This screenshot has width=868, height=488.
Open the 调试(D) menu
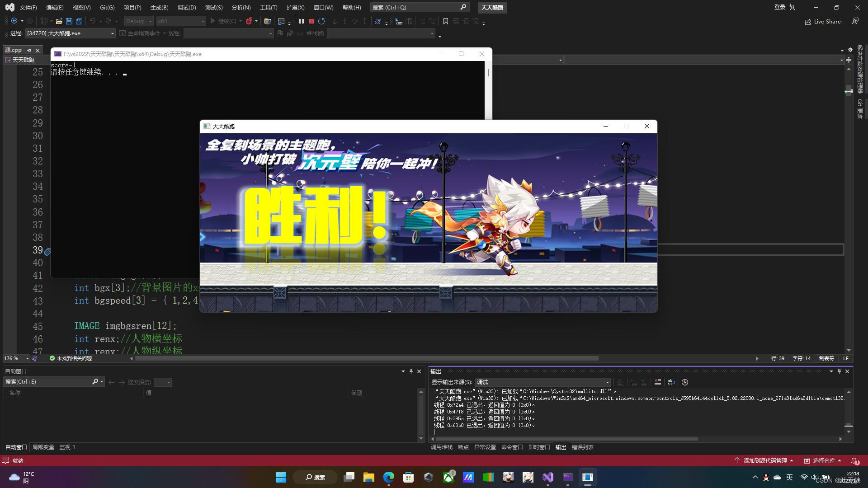pos(187,7)
